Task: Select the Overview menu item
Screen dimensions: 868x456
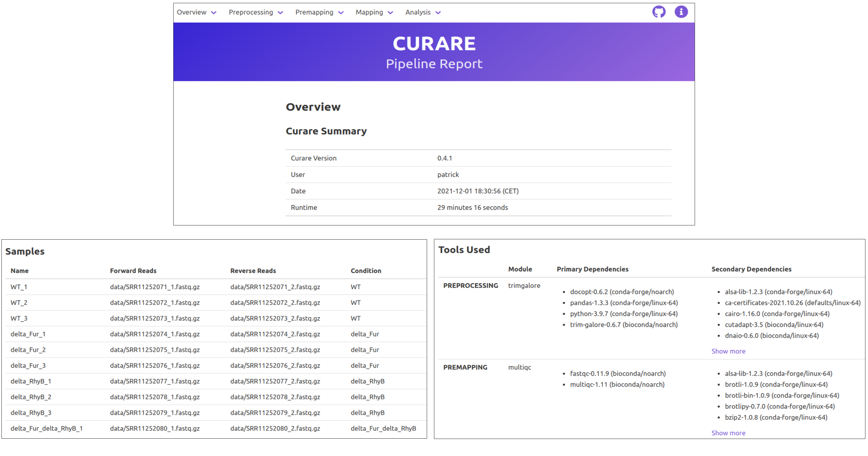Action: coord(192,12)
